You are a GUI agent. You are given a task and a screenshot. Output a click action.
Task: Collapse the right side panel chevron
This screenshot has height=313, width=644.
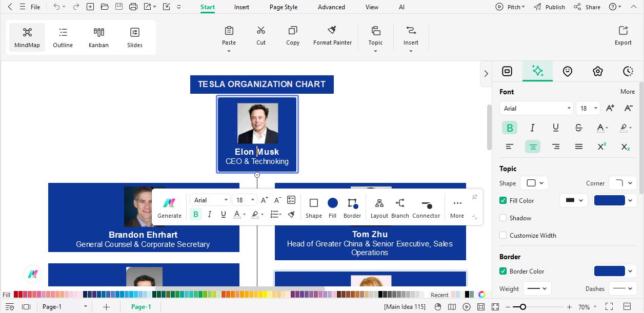(486, 74)
